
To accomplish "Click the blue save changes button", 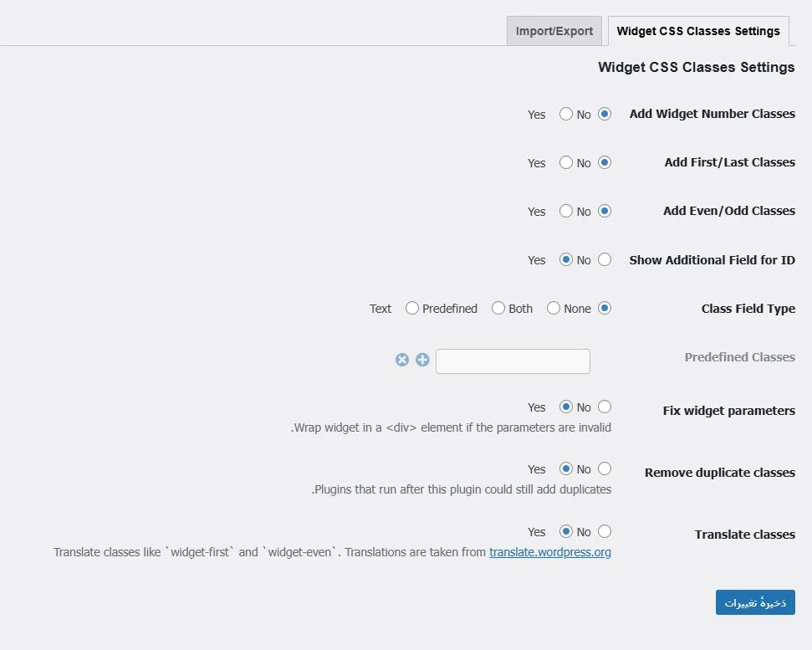I will pos(754,601).
